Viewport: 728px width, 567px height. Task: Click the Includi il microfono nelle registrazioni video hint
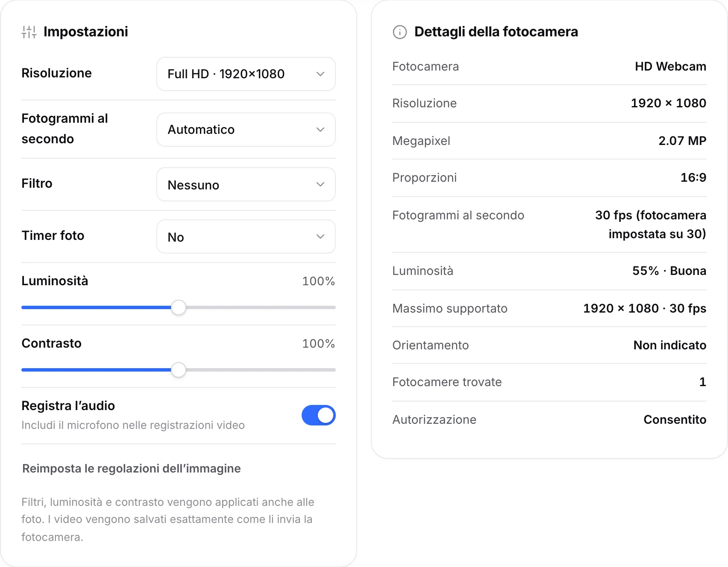click(133, 425)
